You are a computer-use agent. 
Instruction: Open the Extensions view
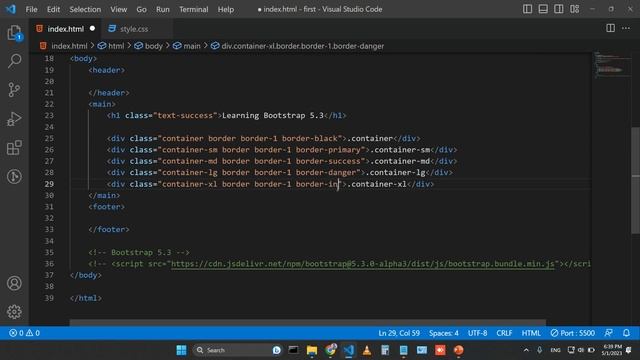(14, 147)
